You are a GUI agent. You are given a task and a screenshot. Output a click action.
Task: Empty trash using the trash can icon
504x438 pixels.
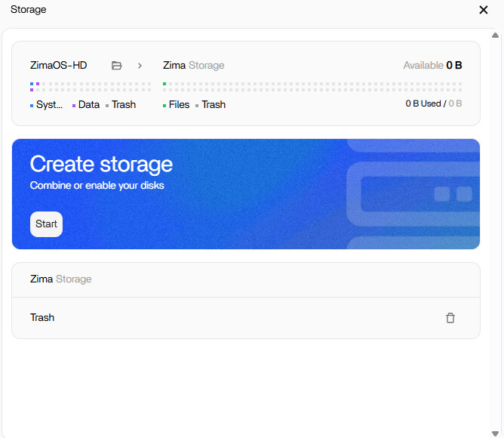pos(450,318)
